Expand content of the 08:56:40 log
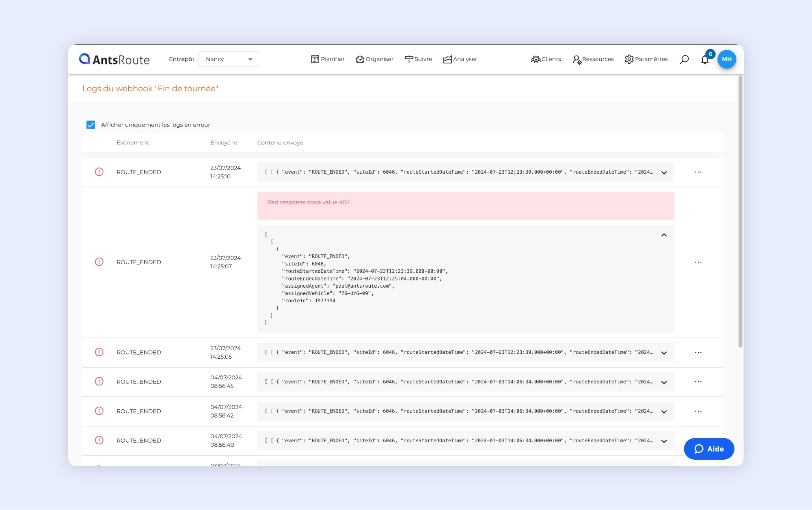 664,441
